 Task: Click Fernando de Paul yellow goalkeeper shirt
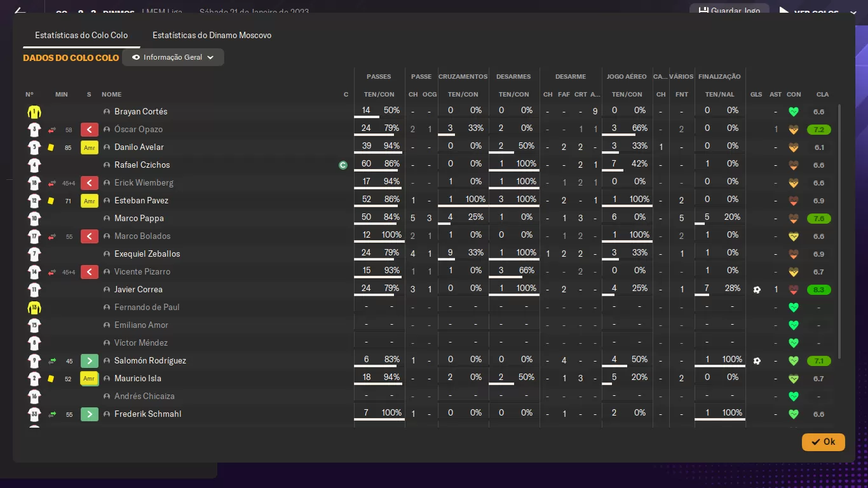tap(34, 308)
